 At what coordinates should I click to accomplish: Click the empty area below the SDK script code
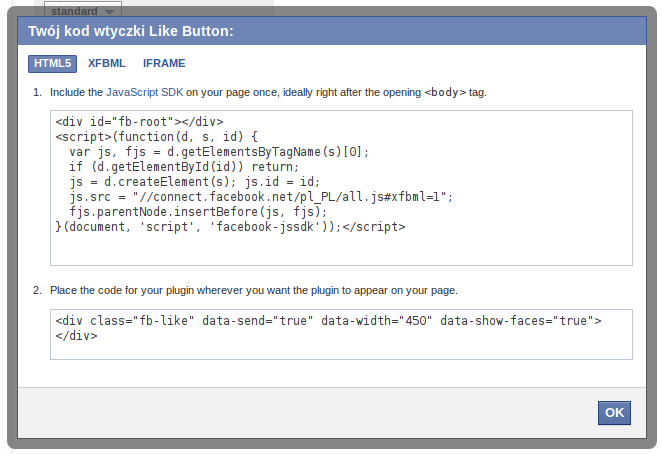340,250
